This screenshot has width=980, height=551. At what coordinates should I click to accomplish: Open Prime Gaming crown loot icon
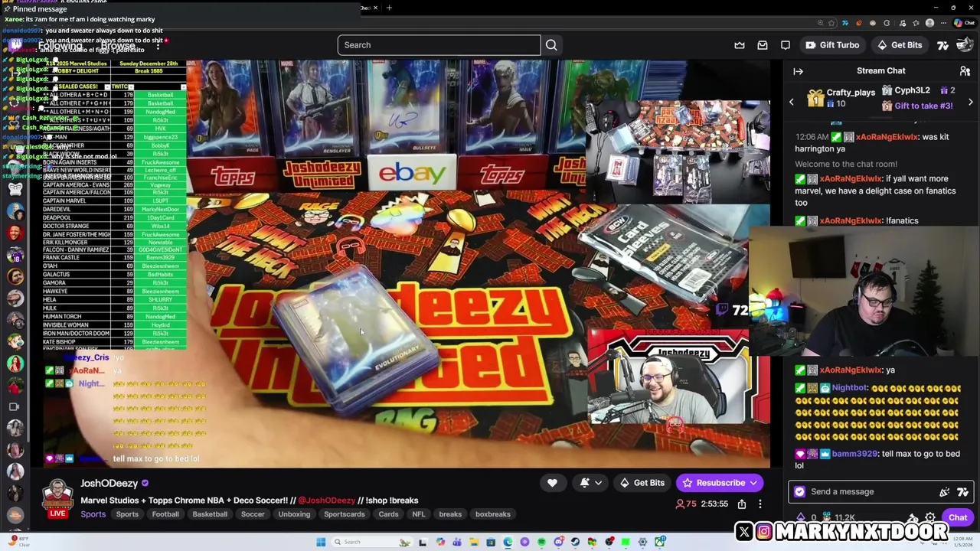[x=740, y=45]
